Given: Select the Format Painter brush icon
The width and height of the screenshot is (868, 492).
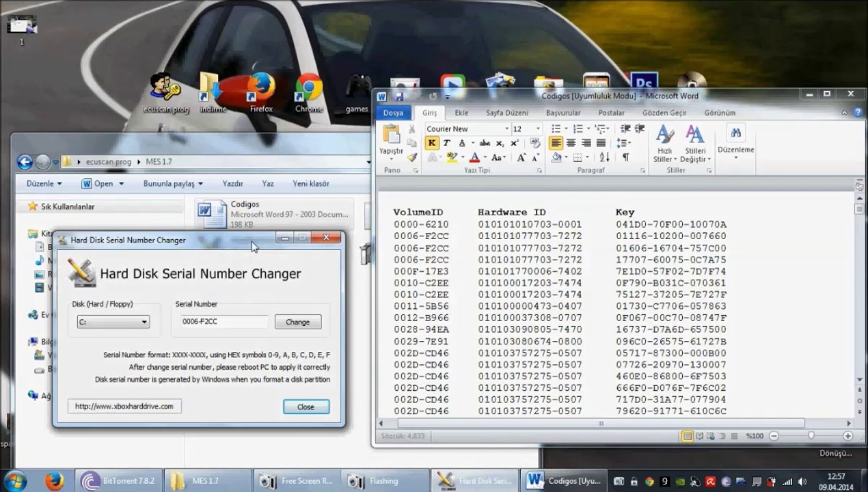Looking at the screenshot, I should 411,157.
